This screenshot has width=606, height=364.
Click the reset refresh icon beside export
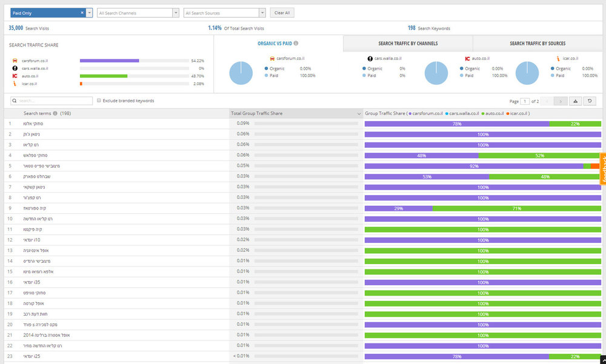(x=590, y=101)
